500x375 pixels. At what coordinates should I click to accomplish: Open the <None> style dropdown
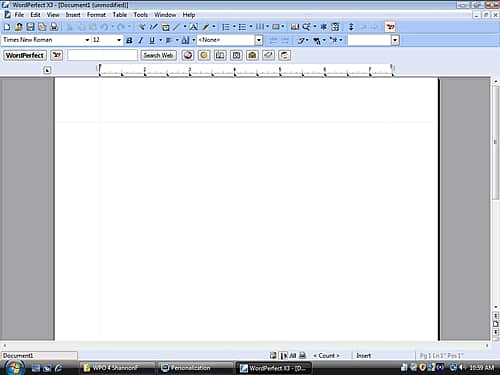[x=259, y=40]
